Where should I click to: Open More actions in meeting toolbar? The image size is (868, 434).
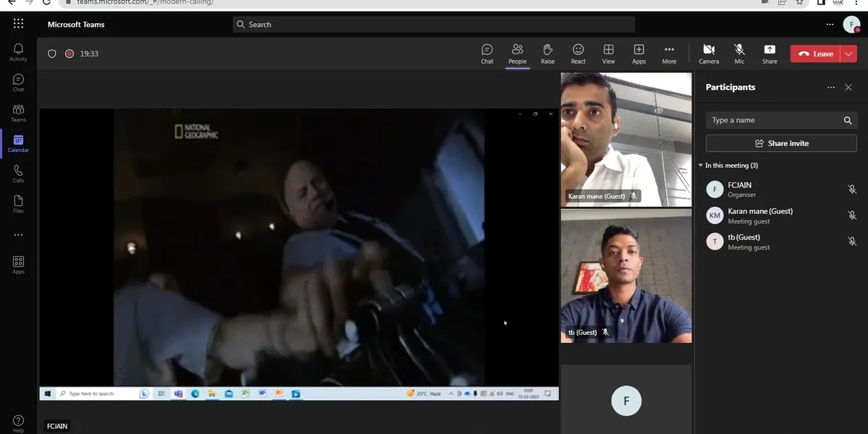coord(669,54)
